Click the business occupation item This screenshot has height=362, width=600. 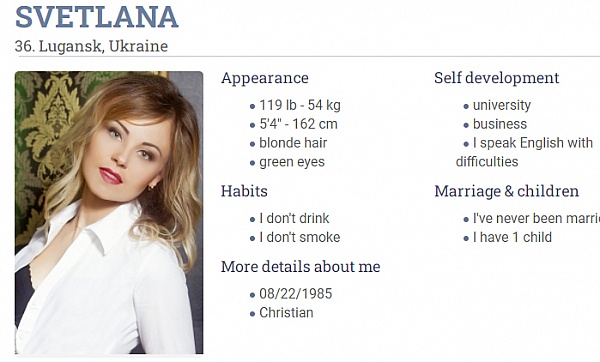[x=500, y=124]
